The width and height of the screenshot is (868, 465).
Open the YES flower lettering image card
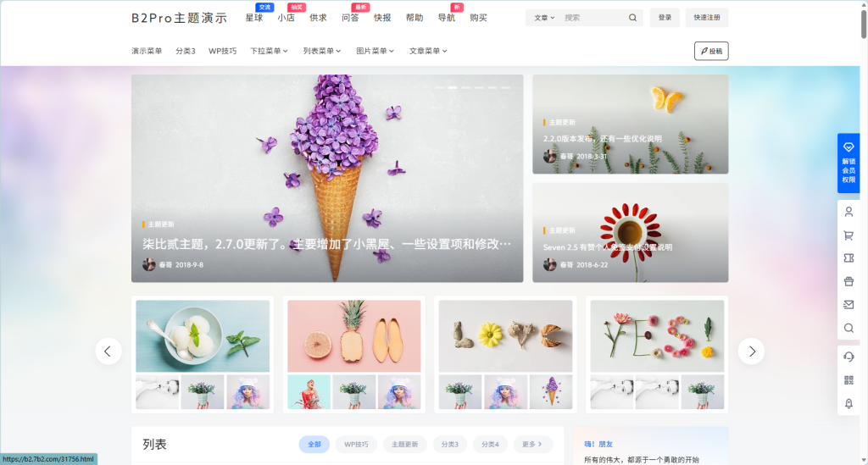pyautogui.click(x=657, y=336)
